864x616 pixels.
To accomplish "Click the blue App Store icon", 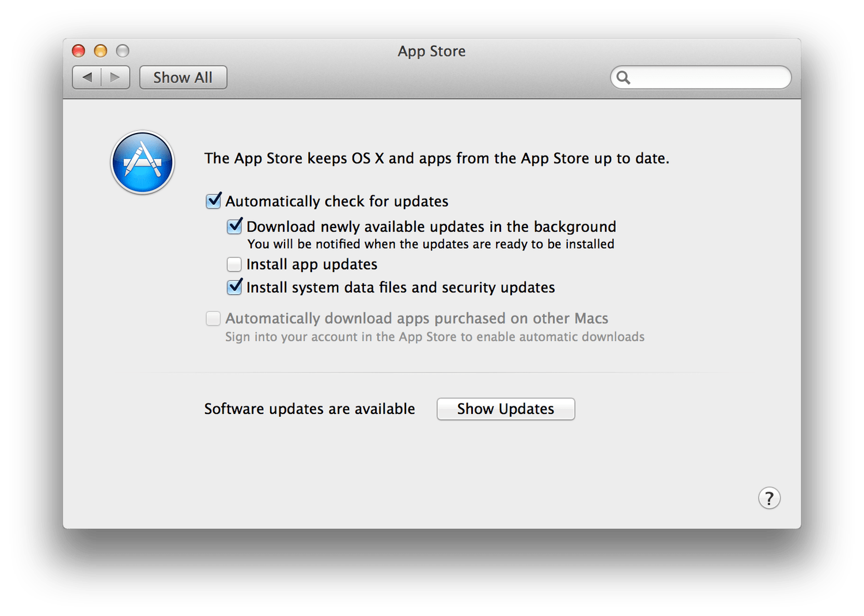I will (x=142, y=162).
